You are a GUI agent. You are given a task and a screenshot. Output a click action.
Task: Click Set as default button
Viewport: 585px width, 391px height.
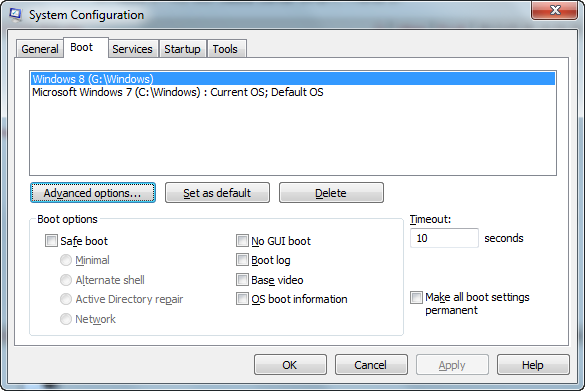(217, 193)
